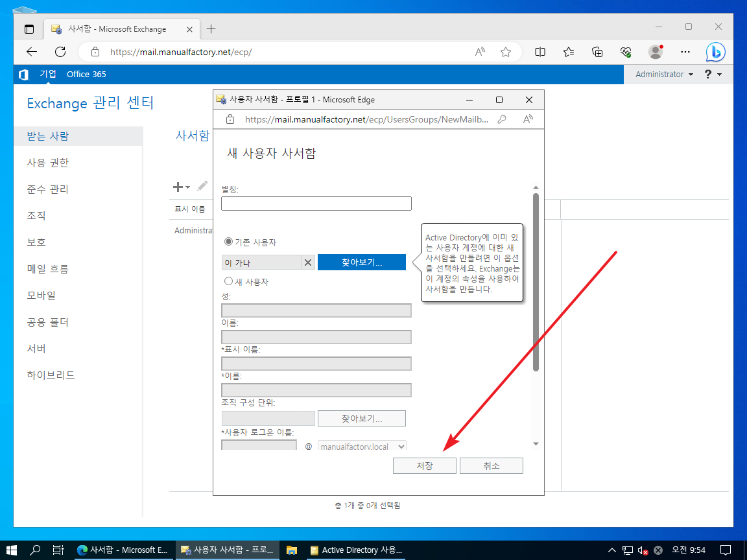Open the Edge profile avatar
Screen dimensions: 747x560
pyautogui.click(x=656, y=52)
